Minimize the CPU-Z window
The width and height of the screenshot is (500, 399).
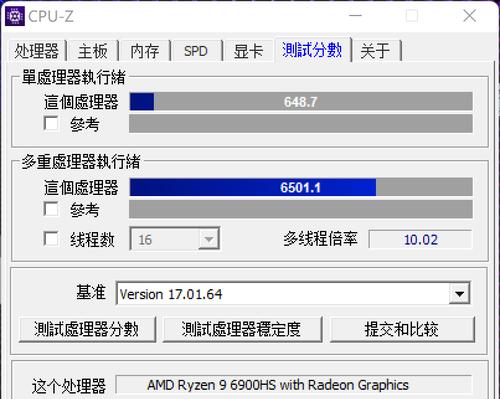[x=355, y=16]
